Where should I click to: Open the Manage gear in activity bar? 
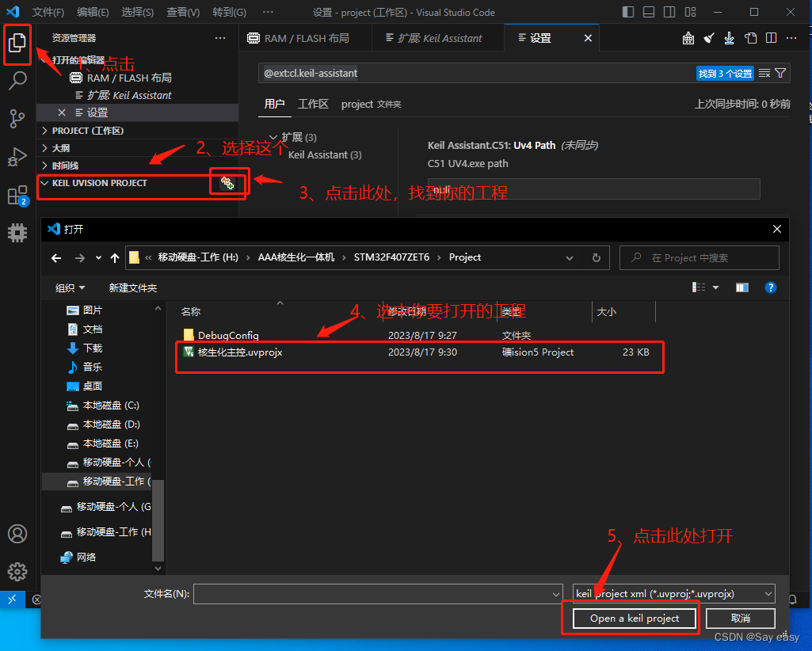point(17,572)
